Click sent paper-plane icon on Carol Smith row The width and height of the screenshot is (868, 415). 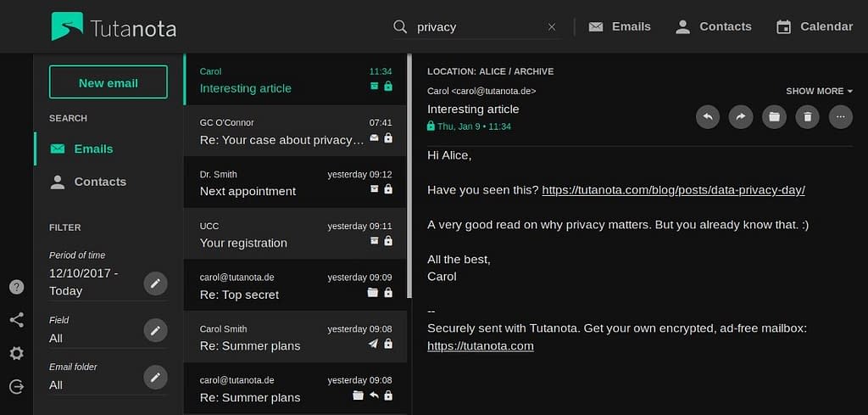click(x=373, y=344)
